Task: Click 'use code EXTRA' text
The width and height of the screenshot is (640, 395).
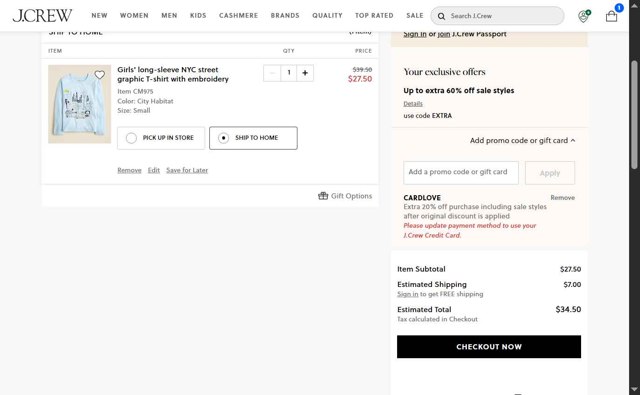Action: [x=428, y=115]
